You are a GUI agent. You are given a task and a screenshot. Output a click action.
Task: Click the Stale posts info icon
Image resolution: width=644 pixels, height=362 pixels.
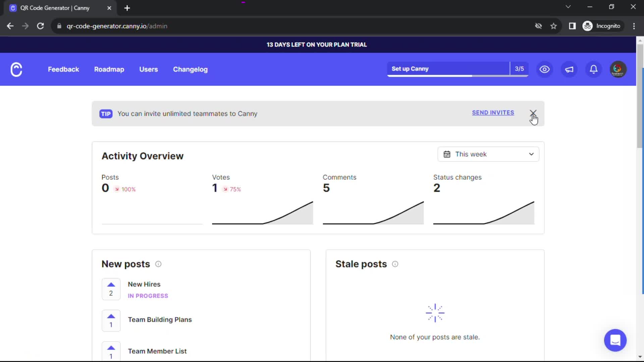tap(395, 264)
